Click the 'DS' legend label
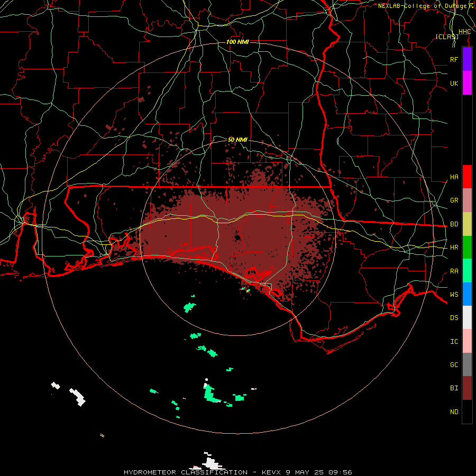This screenshot has height=476, width=476. tap(454, 317)
